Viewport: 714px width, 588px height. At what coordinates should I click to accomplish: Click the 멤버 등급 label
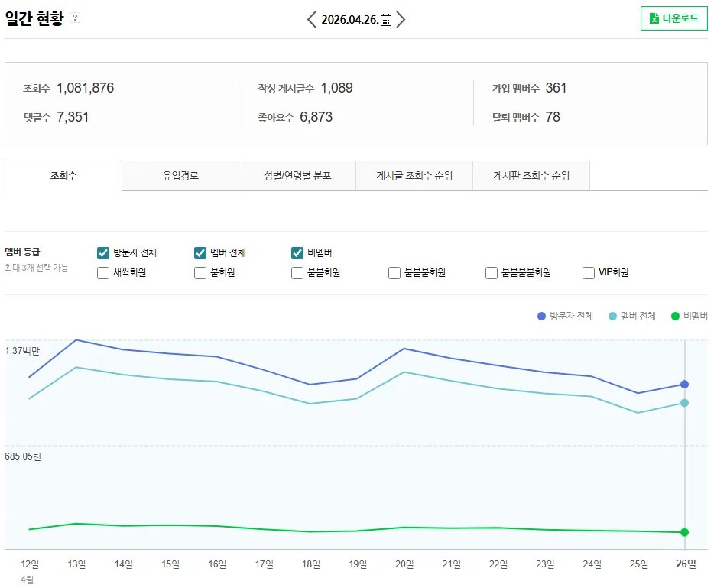[22, 252]
